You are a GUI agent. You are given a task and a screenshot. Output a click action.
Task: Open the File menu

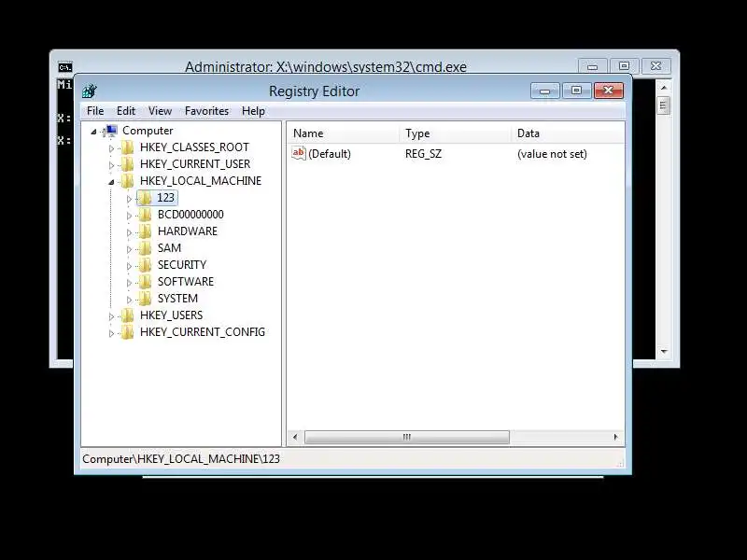tap(95, 111)
